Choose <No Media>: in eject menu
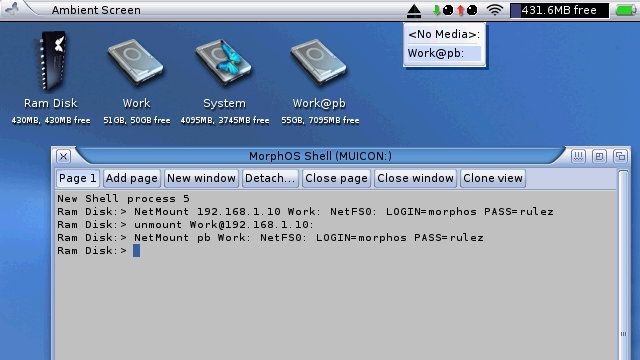The image size is (640, 360). coord(444,34)
